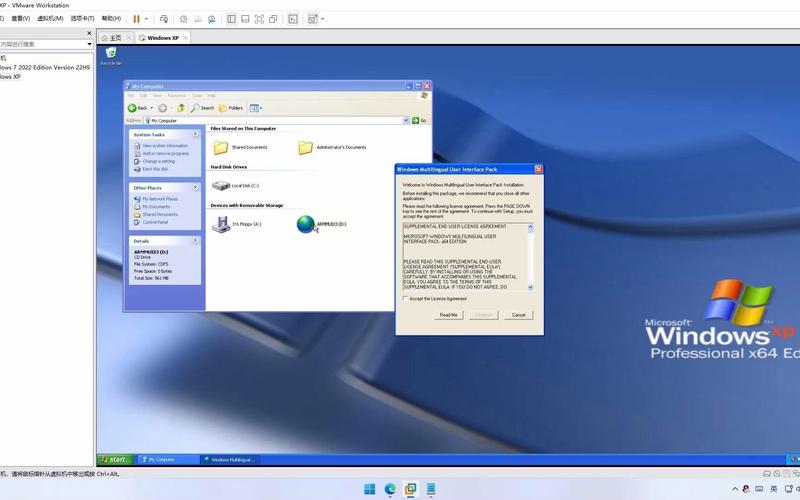Click license agreement scrollbar down arrow
Screen dimensions: 800x500
(x=531, y=287)
